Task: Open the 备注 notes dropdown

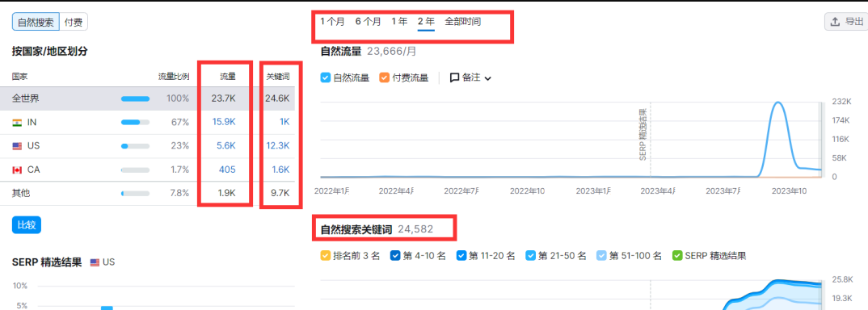Action: (470, 78)
